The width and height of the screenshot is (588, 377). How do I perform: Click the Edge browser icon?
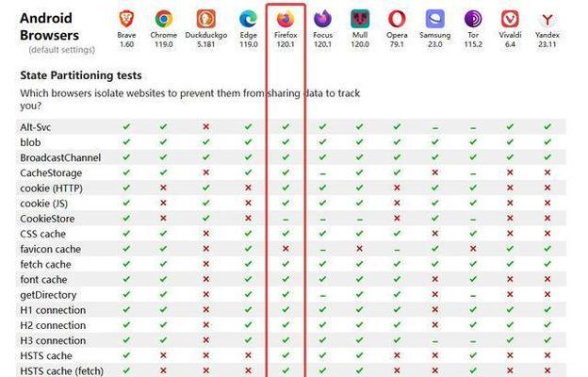[248, 19]
